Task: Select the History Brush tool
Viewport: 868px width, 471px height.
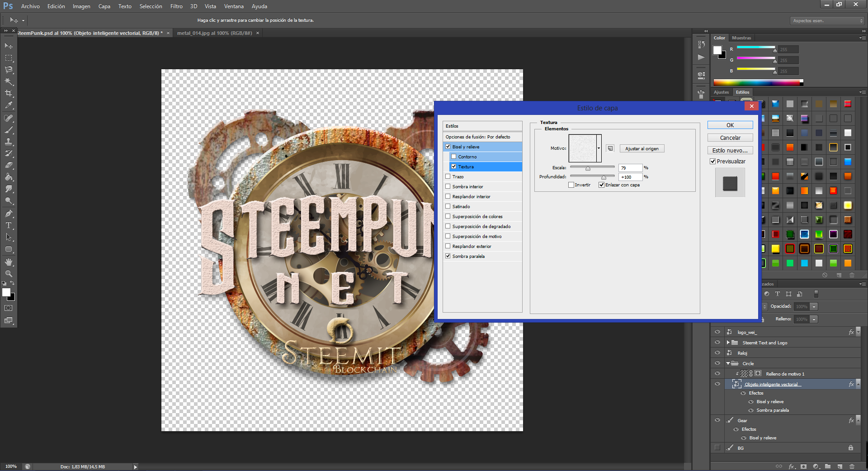Action: [9, 153]
